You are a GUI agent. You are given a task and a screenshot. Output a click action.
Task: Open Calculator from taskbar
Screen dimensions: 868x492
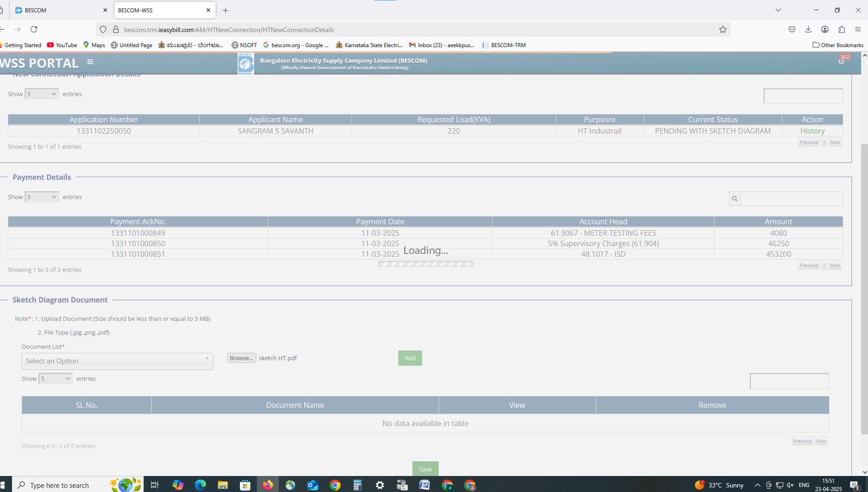pyautogui.click(x=358, y=485)
